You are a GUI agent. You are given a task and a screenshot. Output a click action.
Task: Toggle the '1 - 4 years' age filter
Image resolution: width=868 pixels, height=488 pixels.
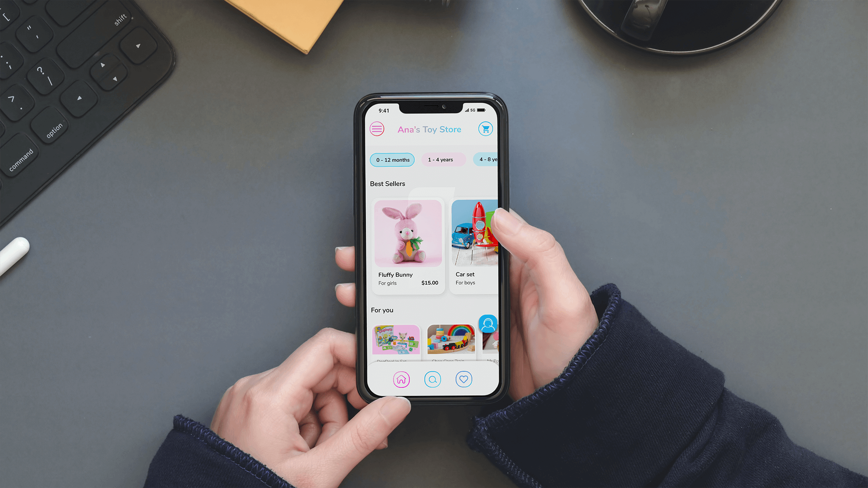[x=440, y=159]
